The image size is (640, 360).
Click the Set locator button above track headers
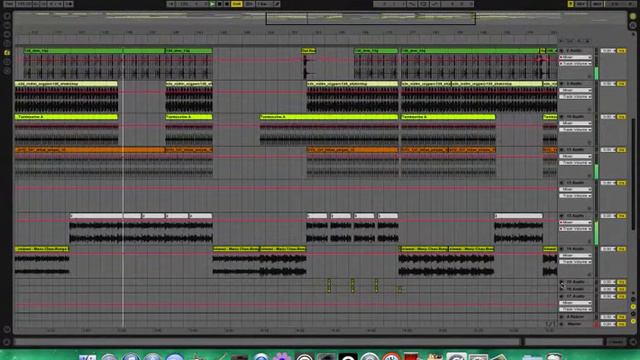571,41
